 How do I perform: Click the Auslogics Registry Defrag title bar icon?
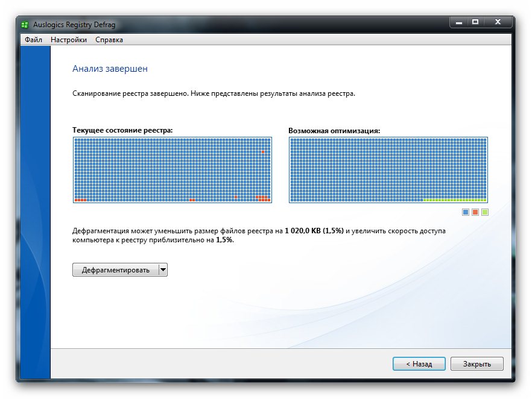coord(25,25)
